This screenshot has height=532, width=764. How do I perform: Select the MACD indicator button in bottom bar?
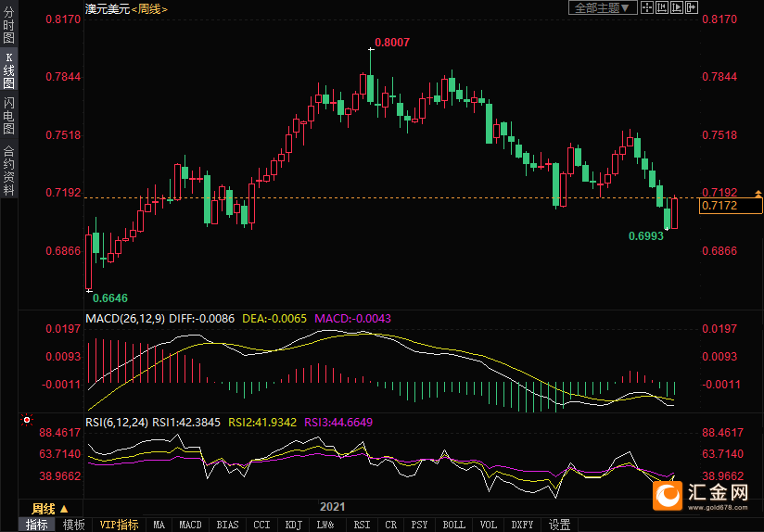pyautogui.click(x=190, y=525)
